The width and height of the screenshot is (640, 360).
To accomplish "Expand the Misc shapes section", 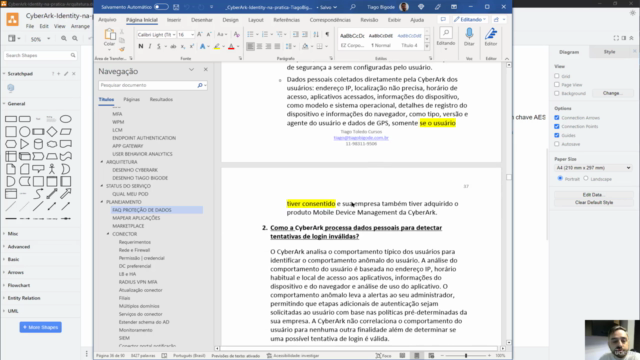I will (x=13, y=233).
